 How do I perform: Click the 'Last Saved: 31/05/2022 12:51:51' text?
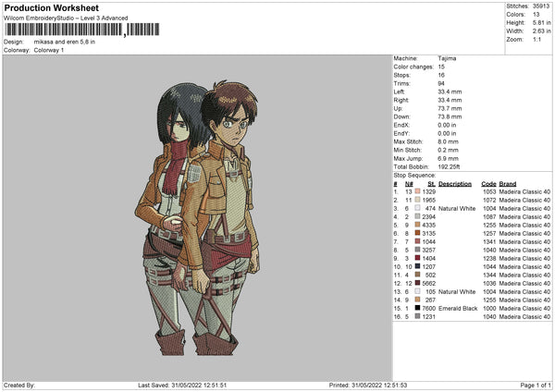click(x=182, y=385)
